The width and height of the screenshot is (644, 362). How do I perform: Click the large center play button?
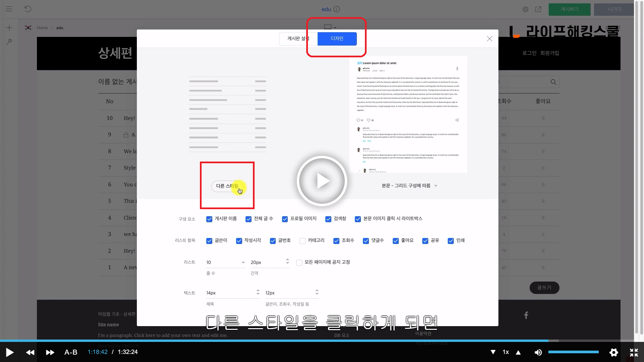point(322,181)
